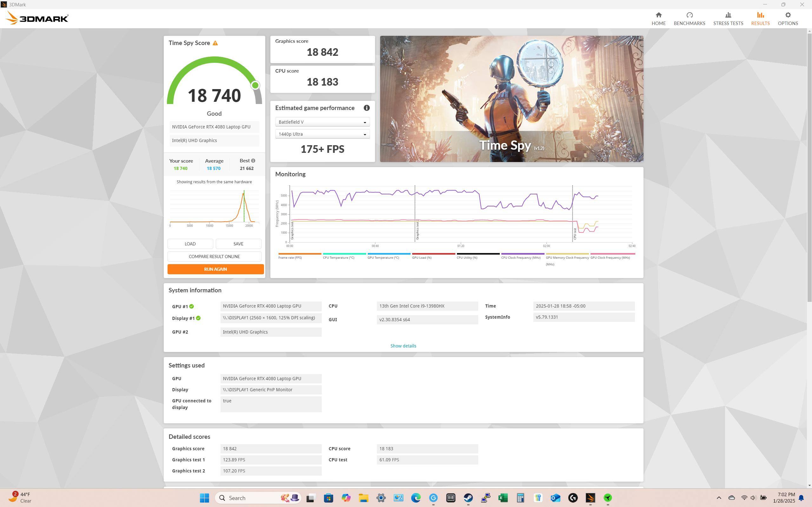Click the Estimated game performance info icon
This screenshot has width=812, height=507.
coord(366,108)
